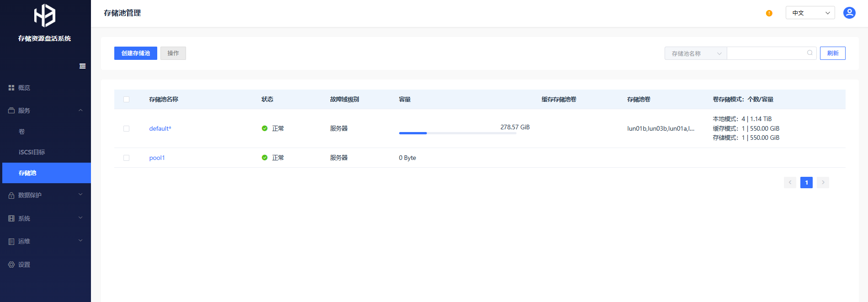Open the 概览 menu item
868x302 pixels.
click(46, 88)
